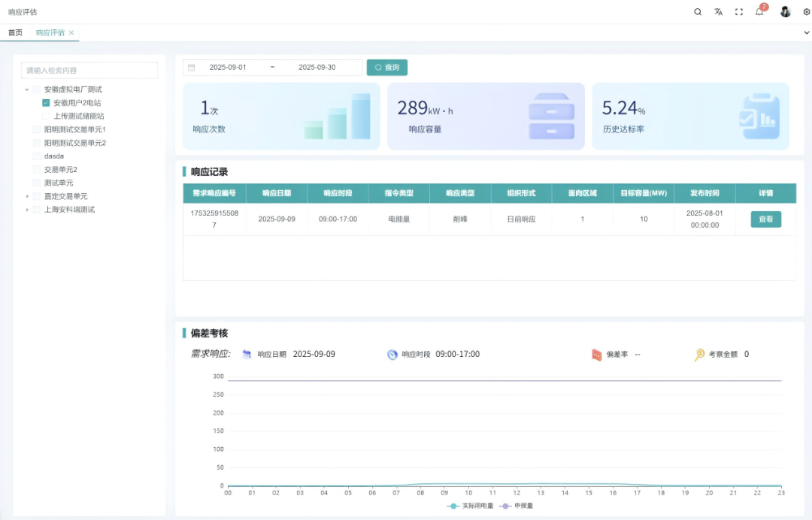Toggle fullscreen mode icon
This screenshot has height=520, width=812.
[x=738, y=12]
